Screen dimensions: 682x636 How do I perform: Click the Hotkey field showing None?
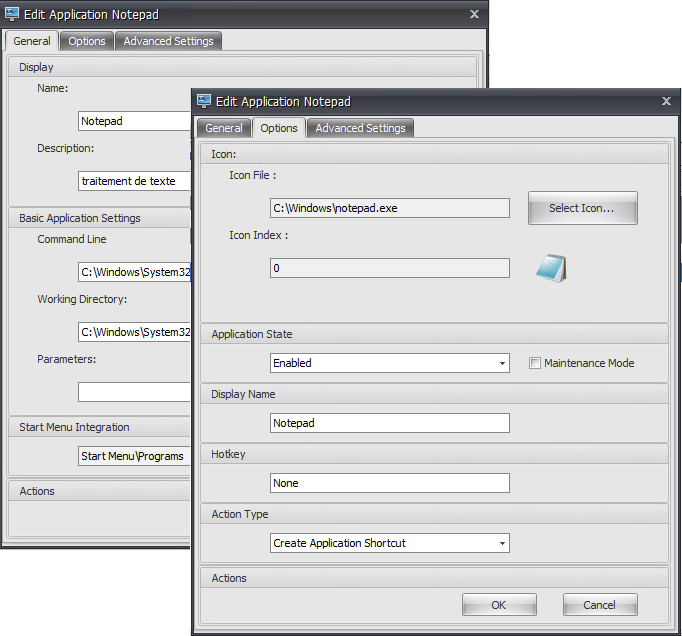[x=389, y=483]
